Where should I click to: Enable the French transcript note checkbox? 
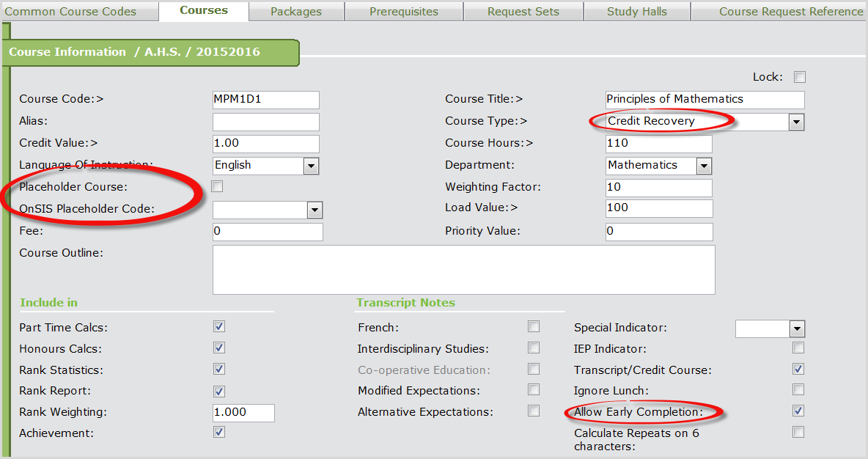(x=534, y=326)
